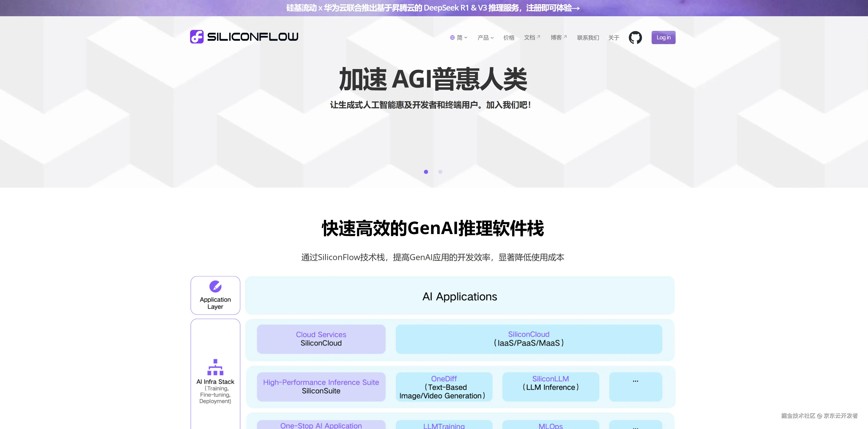The image size is (868, 429).
Task: Click the OneDiff Text-Based generation block
Action: click(444, 387)
